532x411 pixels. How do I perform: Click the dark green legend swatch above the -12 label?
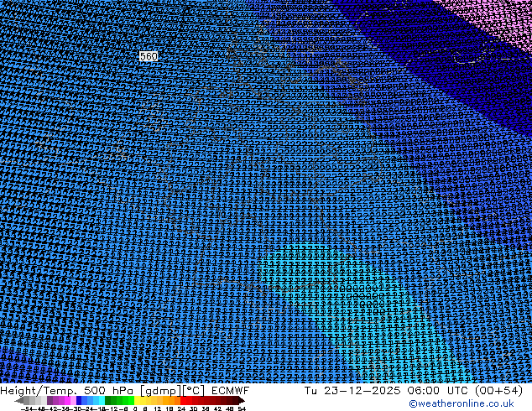[108, 400]
